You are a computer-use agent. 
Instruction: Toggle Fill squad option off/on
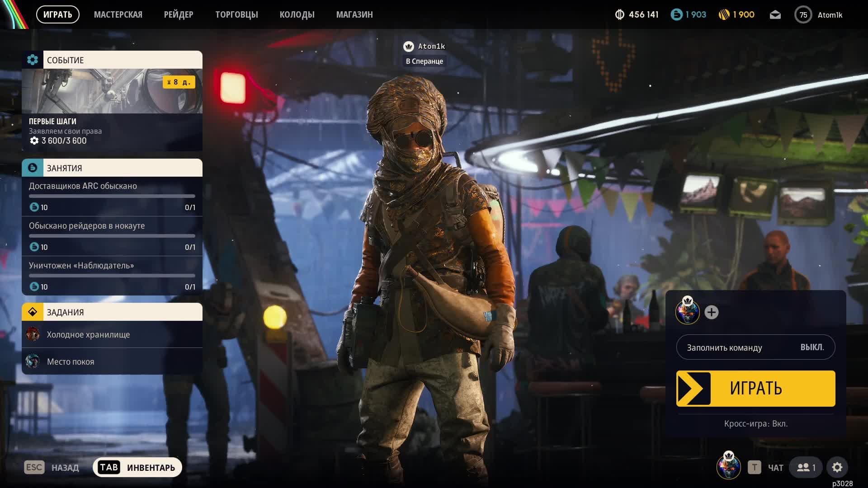click(755, 347)
